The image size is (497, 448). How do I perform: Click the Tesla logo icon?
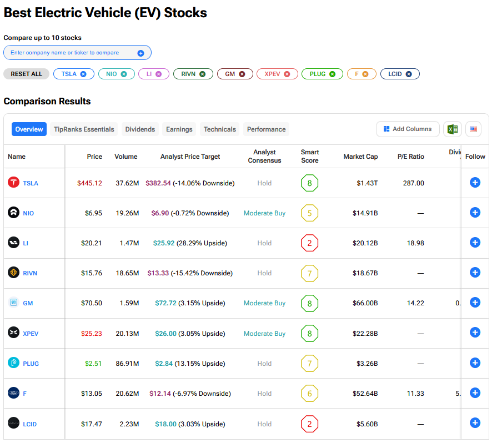click(x=13, y=183)
